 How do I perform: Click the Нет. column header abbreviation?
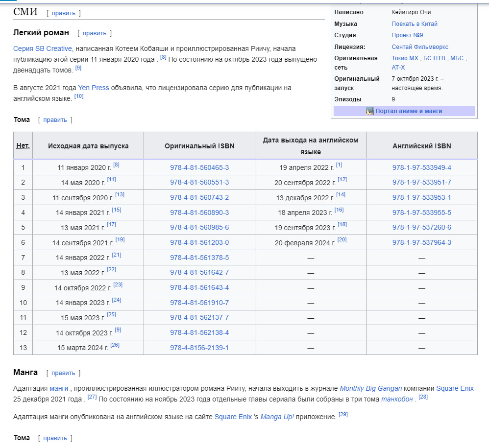(x=23, y=146)
